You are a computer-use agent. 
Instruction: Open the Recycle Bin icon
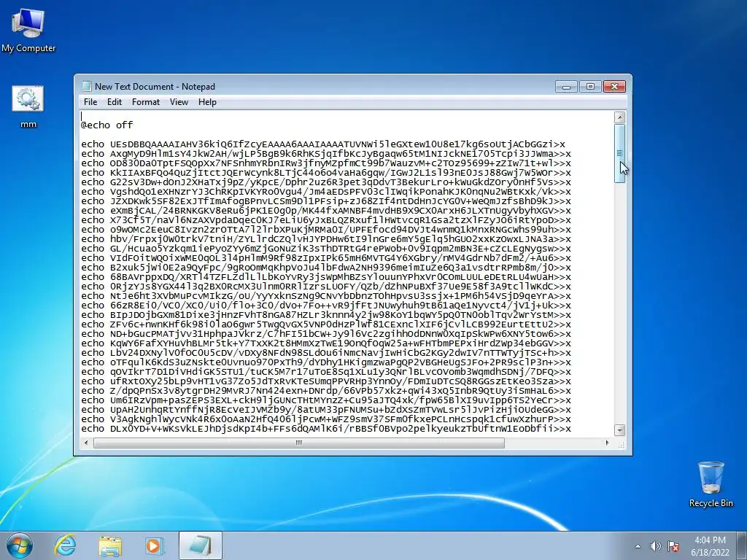(x=711, y=484)
